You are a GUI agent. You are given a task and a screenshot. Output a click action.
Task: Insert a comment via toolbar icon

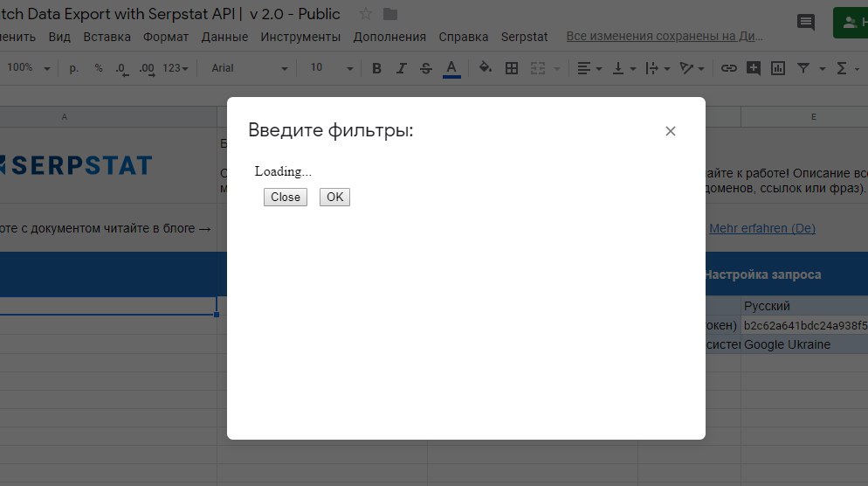coord(753,68)
